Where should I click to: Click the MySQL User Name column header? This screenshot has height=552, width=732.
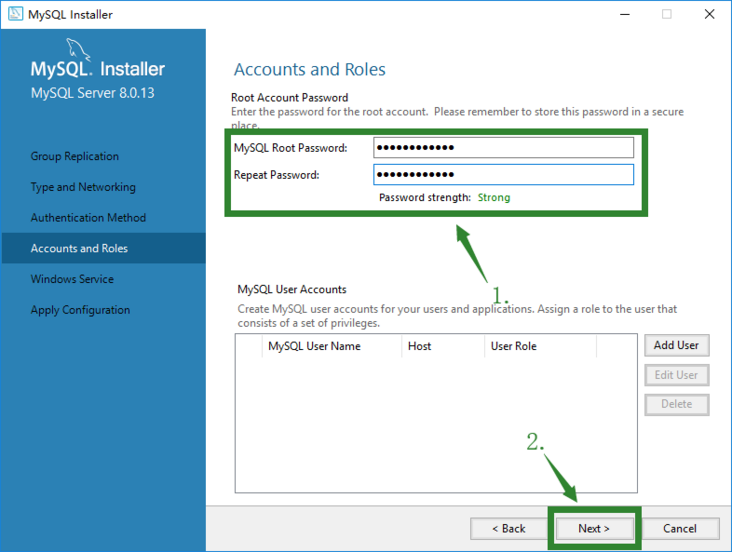tap(331, 346)
